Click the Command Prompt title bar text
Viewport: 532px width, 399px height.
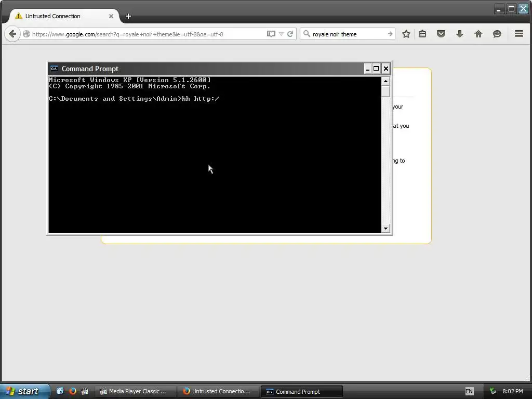90,69
